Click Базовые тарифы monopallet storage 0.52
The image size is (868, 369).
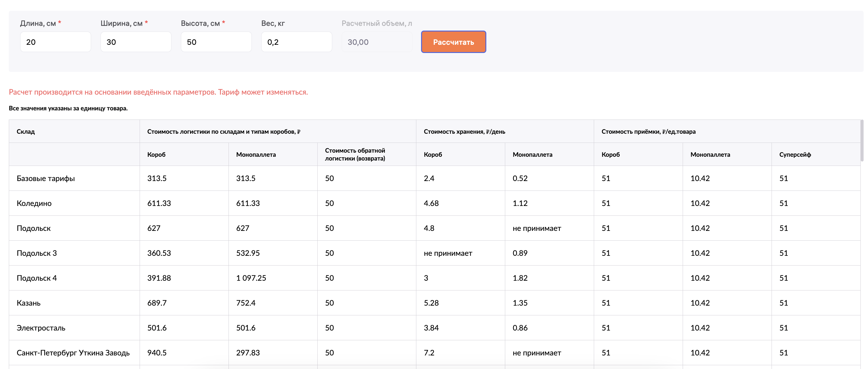click(520, 179)
